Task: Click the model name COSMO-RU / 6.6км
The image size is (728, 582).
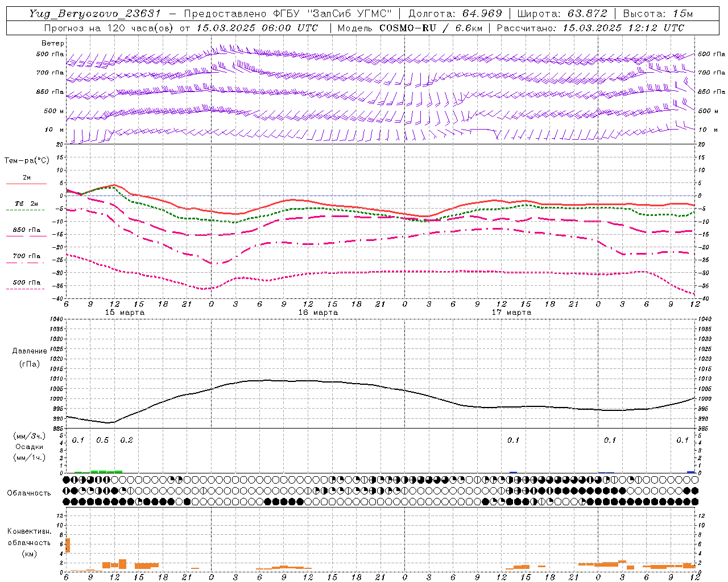Action: point(430,28)
